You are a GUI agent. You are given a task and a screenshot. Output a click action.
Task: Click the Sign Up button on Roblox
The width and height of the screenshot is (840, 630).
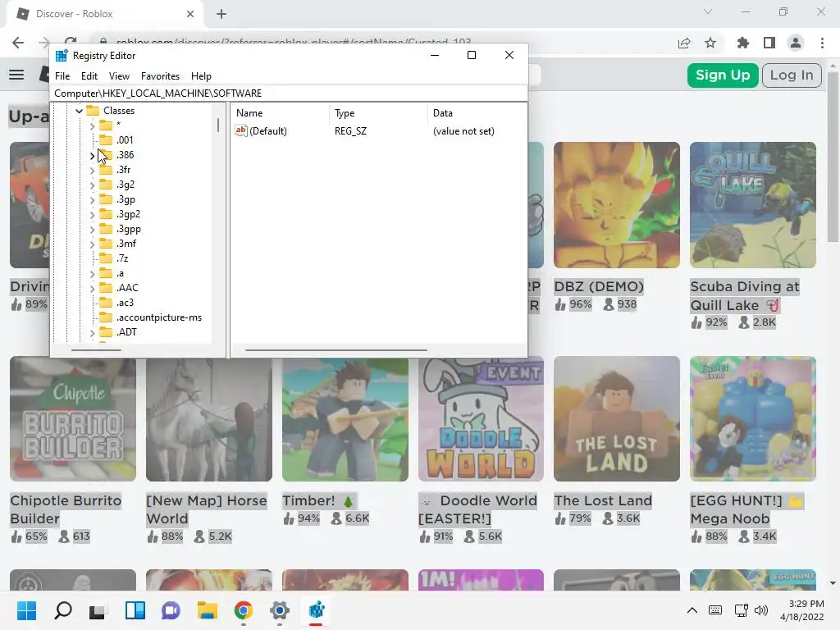[x=723, y=75]
